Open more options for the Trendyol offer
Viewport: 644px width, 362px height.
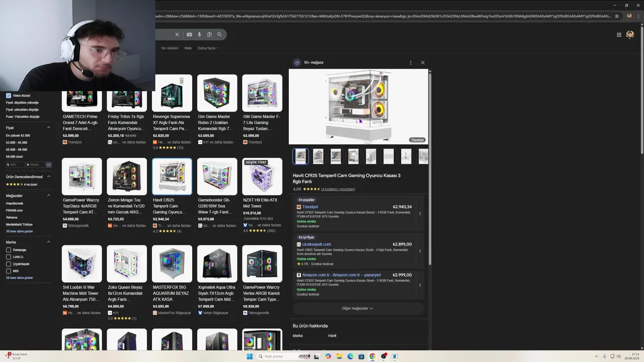(420, 214)
